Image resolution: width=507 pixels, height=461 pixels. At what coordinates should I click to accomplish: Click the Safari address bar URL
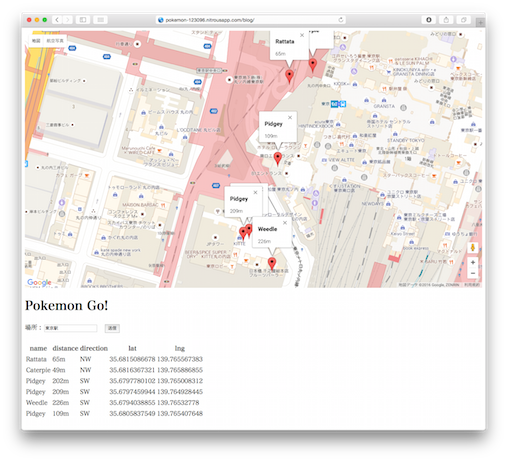click(210, 20)
